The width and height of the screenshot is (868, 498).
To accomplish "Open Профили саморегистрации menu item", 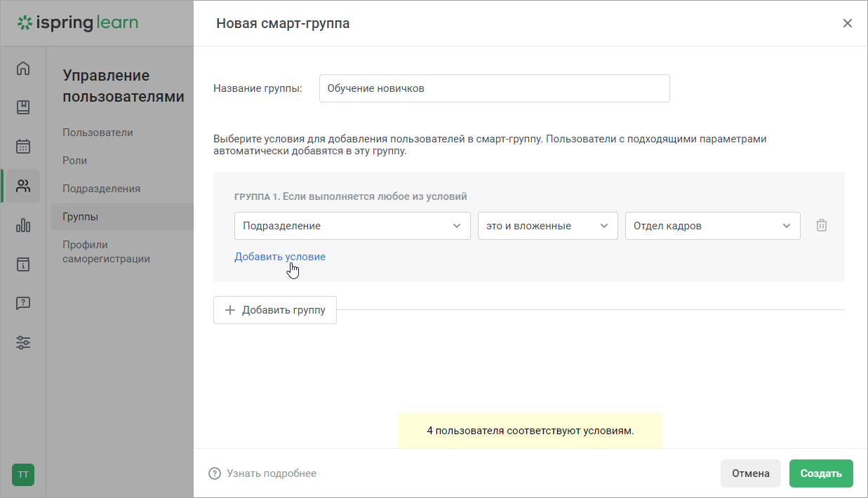I will tap(106, 252).
